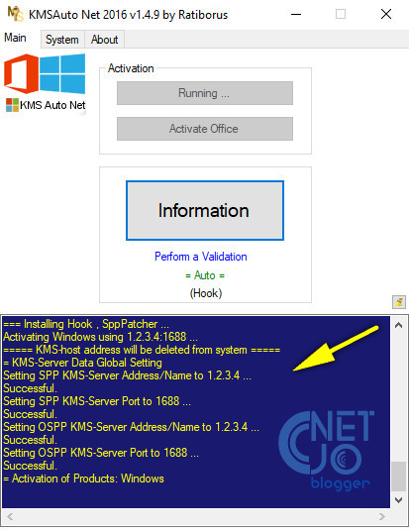This screenshot has width=409, height=532.
Task: Open the Information button
Action: pos(205,210)
